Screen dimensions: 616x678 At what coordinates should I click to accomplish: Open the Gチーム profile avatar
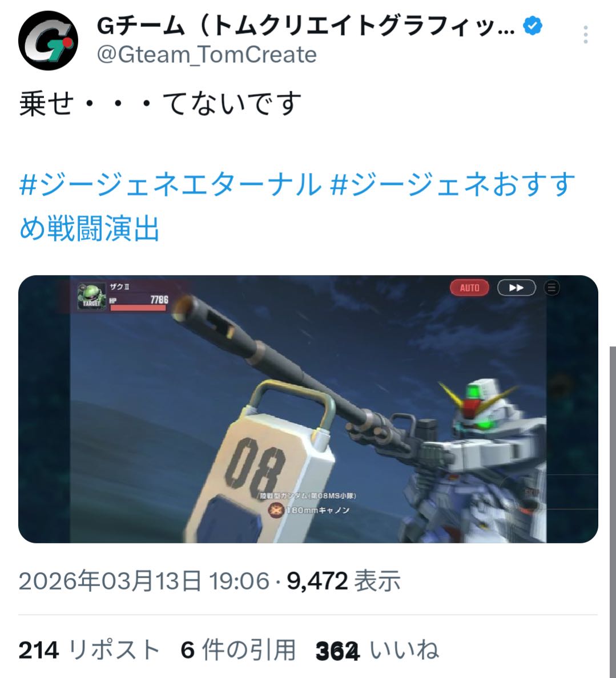[x=48, y=41]
